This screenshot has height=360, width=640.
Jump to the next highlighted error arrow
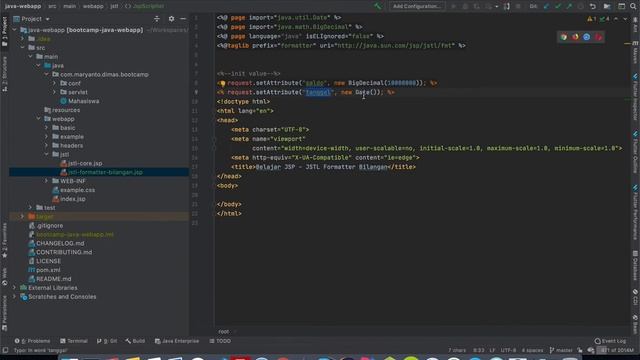625,19
